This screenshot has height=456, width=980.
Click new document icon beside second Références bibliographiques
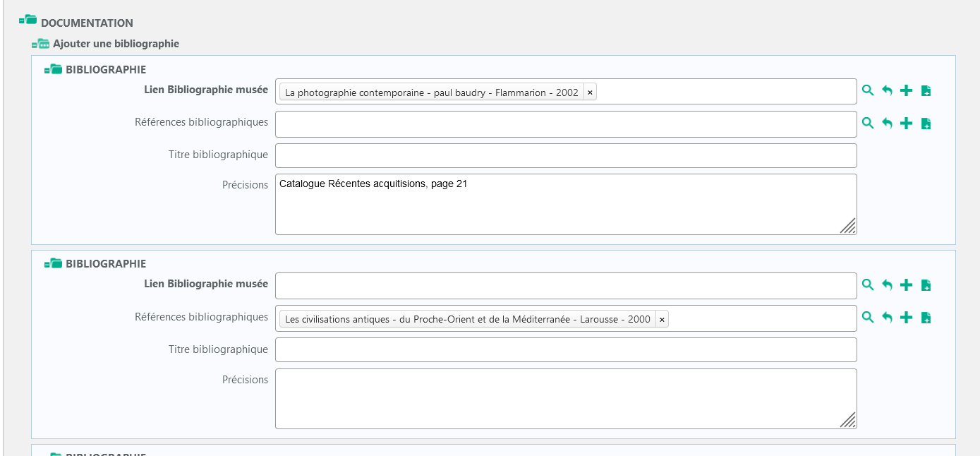(926, 318)
